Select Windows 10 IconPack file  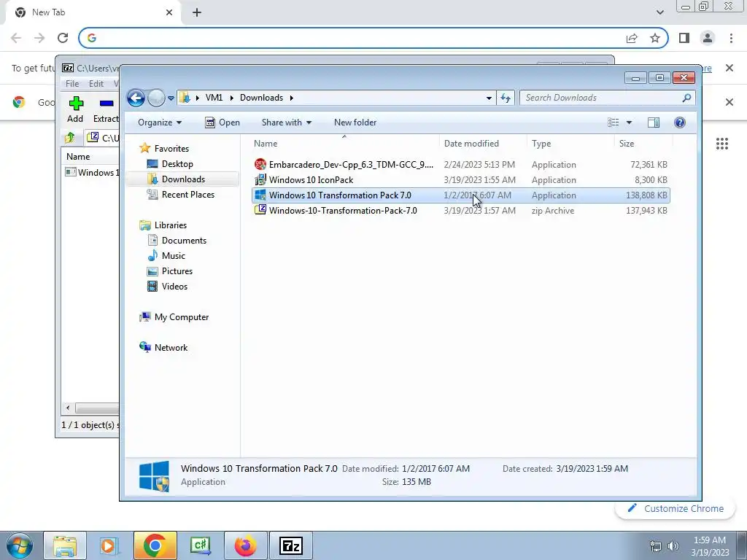point(460,180)
